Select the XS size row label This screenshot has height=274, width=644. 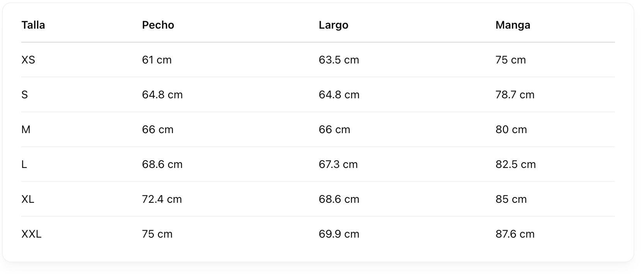tap(28, 60)
